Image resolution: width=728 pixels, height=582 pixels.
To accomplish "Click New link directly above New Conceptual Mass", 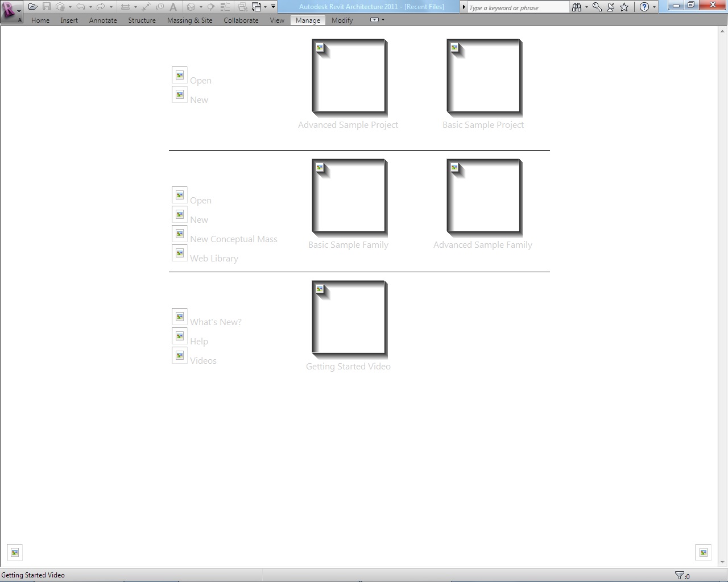I will (199, 220).
